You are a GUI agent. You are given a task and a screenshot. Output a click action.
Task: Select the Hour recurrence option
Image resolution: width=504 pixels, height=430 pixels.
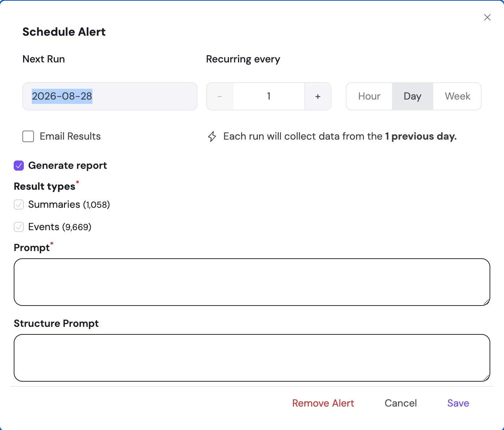pos(369,96)
